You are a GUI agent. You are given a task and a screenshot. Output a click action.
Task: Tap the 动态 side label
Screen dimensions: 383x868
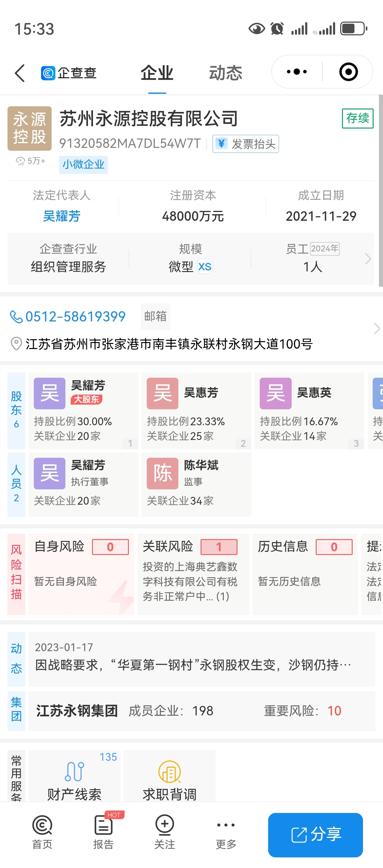click(16, 659)
